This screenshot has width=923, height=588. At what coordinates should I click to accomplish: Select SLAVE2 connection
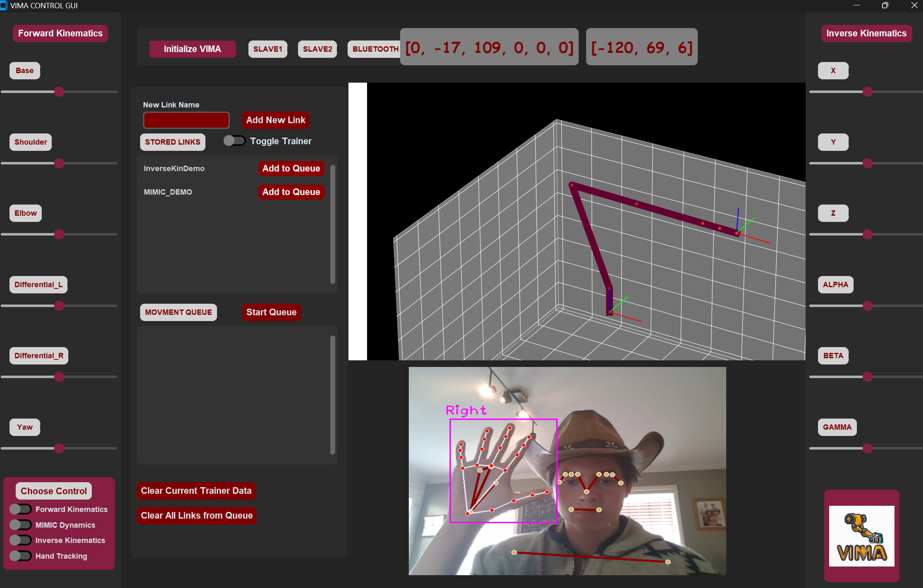point(317,49)
